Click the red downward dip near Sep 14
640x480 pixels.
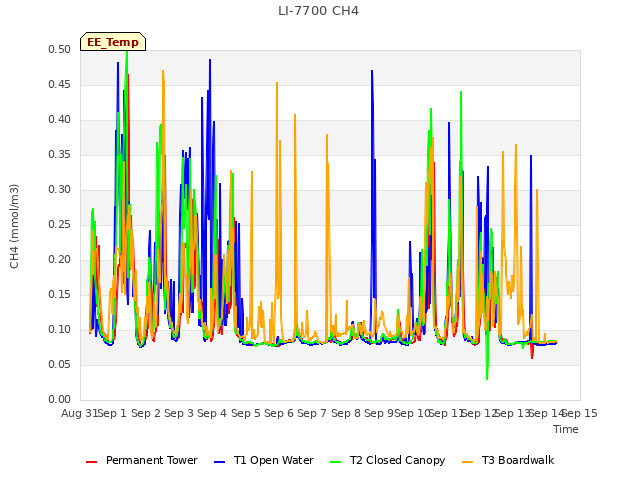tap(532, 357)
